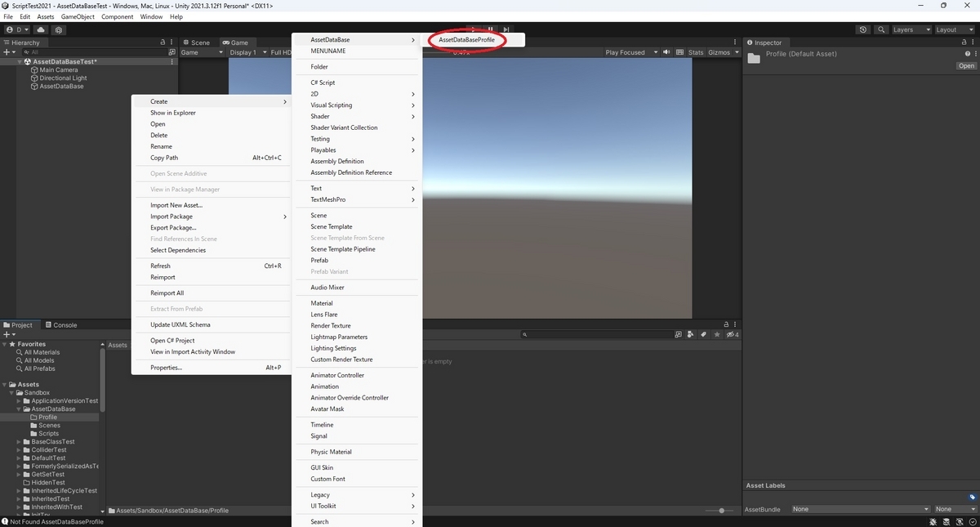Click the Undo History icon near Layers
The height and width of the screenshot is (527, 980).
tap(862, 29)
